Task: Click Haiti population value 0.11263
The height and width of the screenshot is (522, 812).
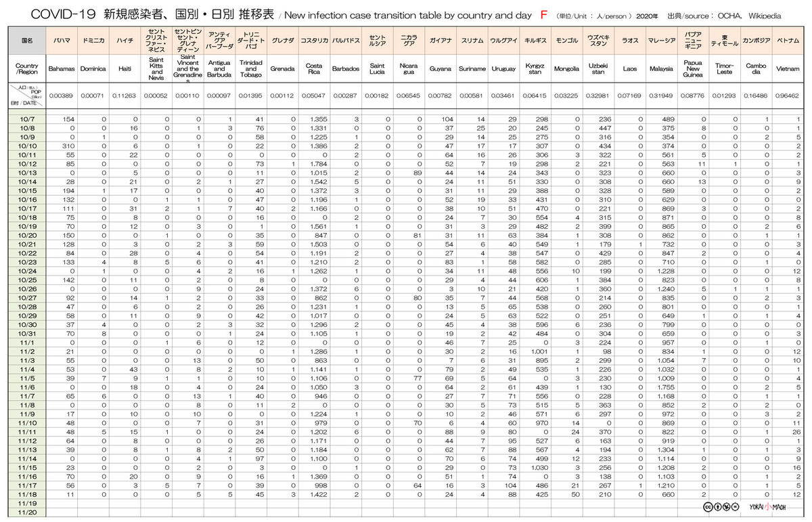Action: pos(125,96)
